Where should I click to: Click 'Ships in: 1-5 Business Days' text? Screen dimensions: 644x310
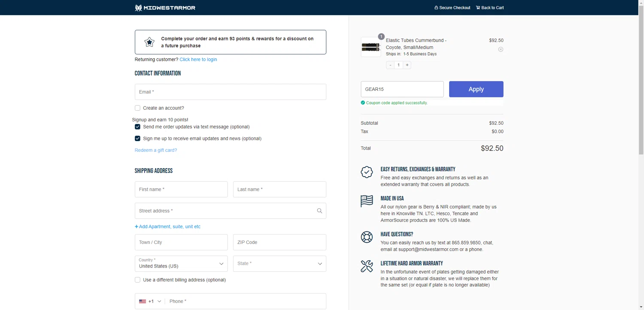[x=411, y=54]
